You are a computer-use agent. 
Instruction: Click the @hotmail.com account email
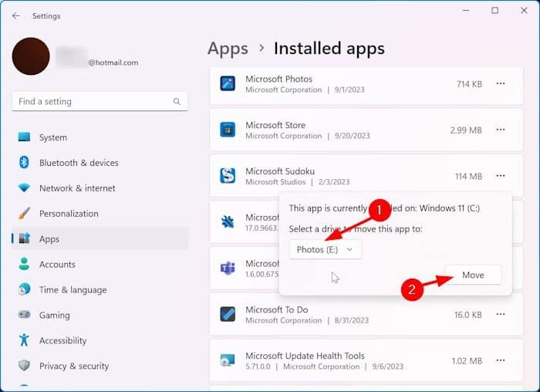coord(113,63)
